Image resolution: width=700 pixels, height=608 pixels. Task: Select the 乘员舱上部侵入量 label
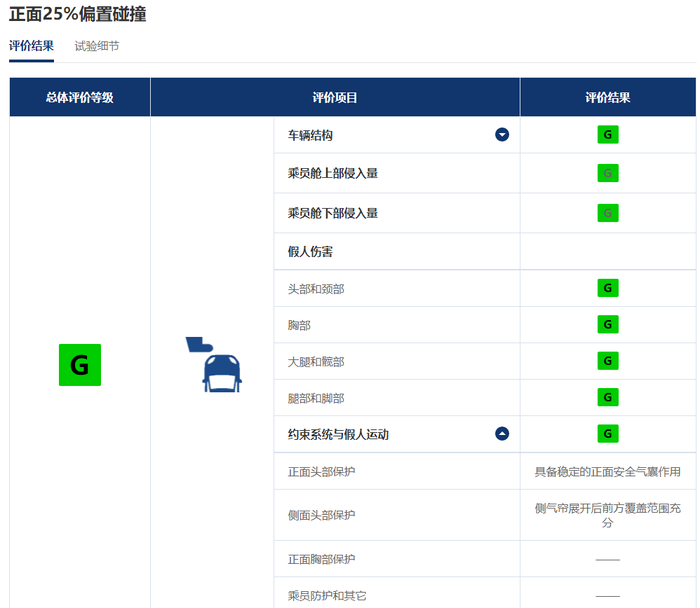point(333,173)
